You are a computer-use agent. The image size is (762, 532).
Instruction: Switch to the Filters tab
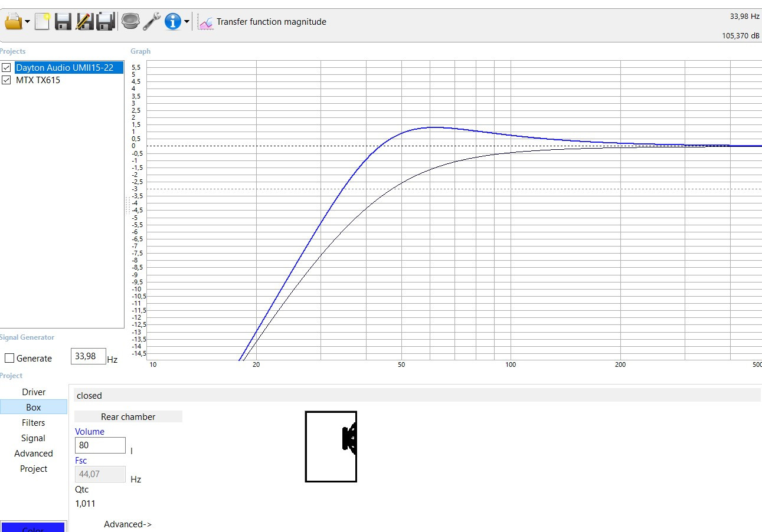(34, 423)
